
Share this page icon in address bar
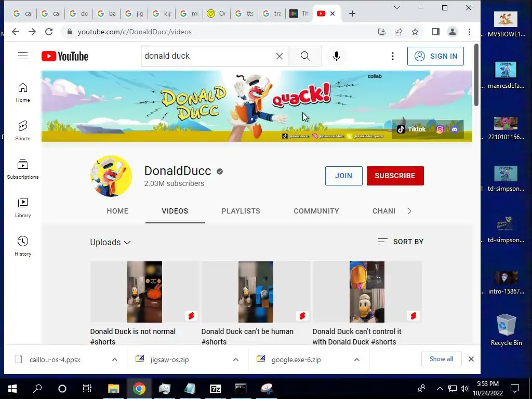[x=398, y=32]
